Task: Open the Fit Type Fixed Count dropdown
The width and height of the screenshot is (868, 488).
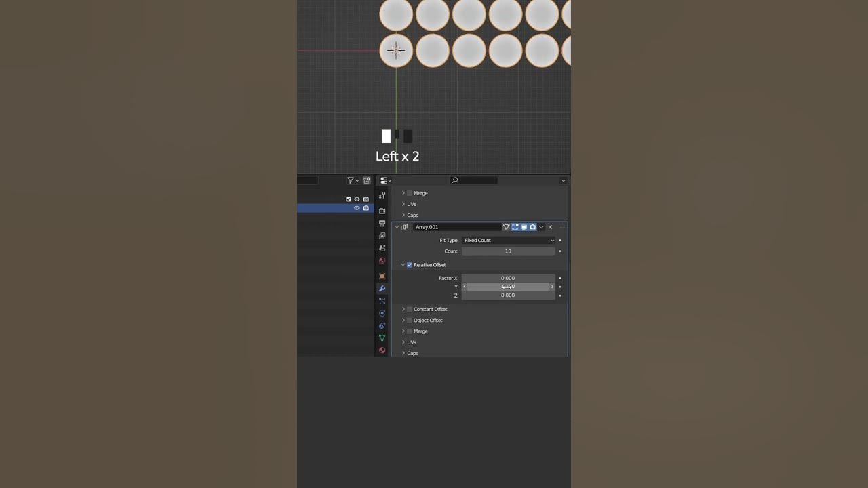Action: pos(509,240)
